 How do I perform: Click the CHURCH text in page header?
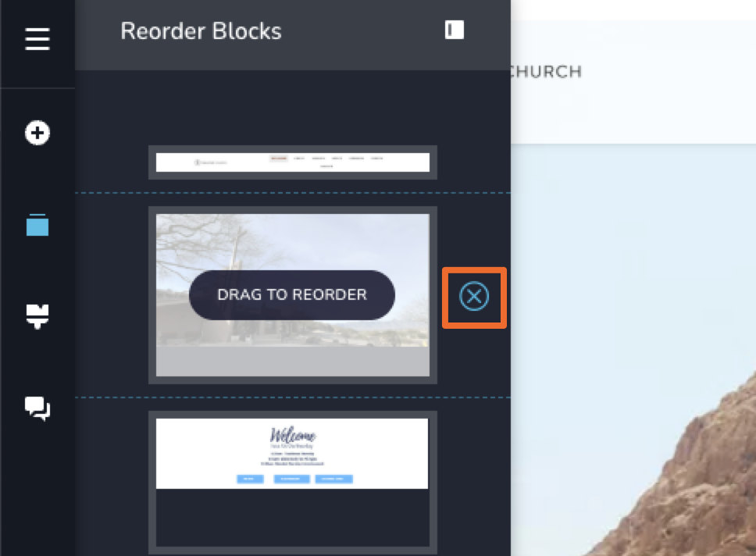tap(545, 72)
